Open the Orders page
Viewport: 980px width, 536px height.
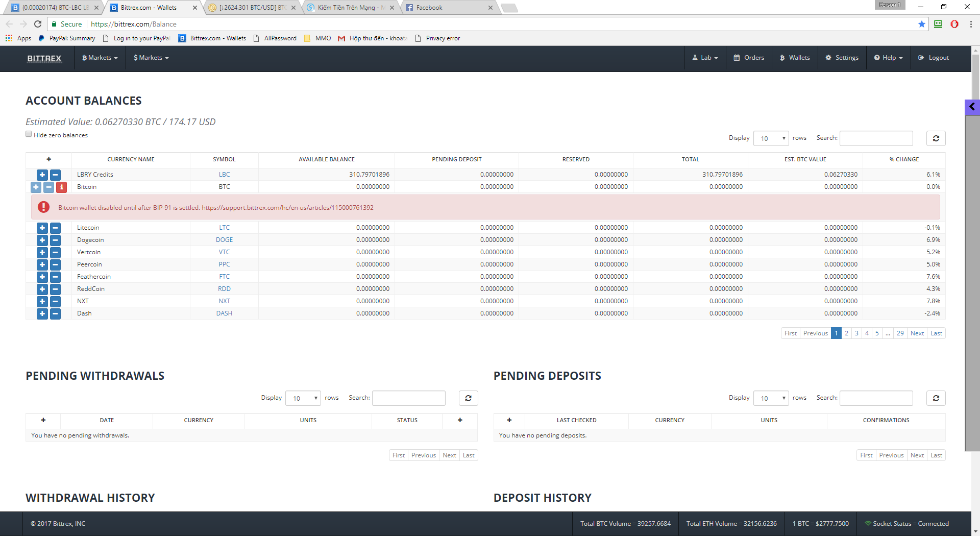(x=749, y=58)
